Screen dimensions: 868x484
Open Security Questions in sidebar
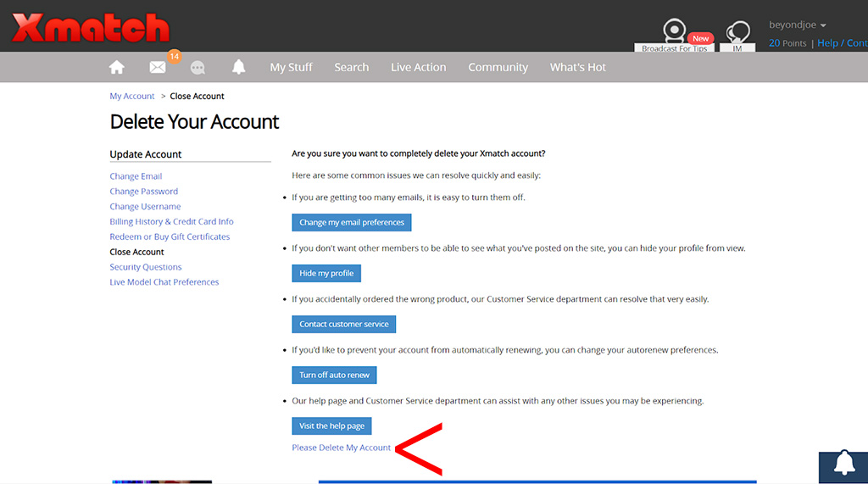[x=146, y=267]
